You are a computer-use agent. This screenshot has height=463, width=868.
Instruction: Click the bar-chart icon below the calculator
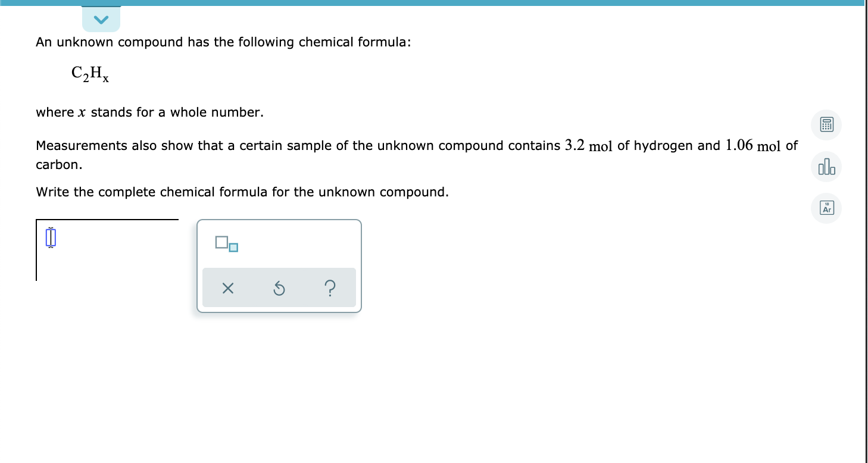[826, 167]
